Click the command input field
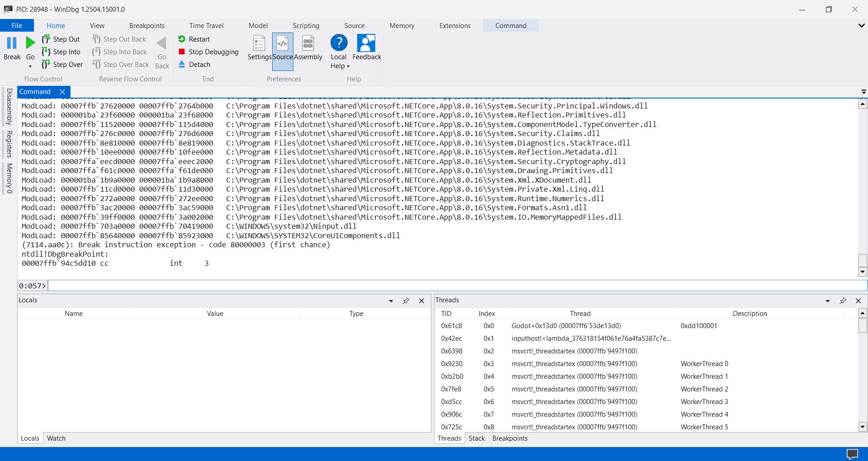This screenshot has height=461, width=868. 458,286
